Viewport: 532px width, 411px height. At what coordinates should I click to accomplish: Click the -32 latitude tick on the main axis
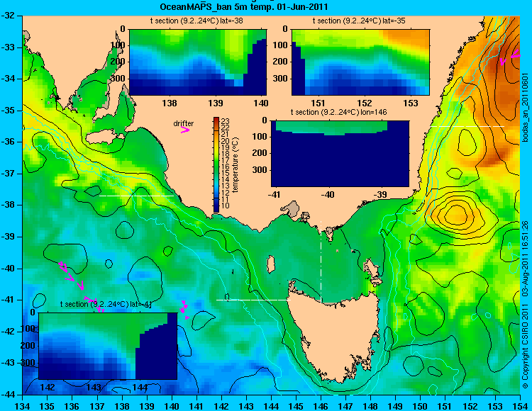click(x=7, y=16)
